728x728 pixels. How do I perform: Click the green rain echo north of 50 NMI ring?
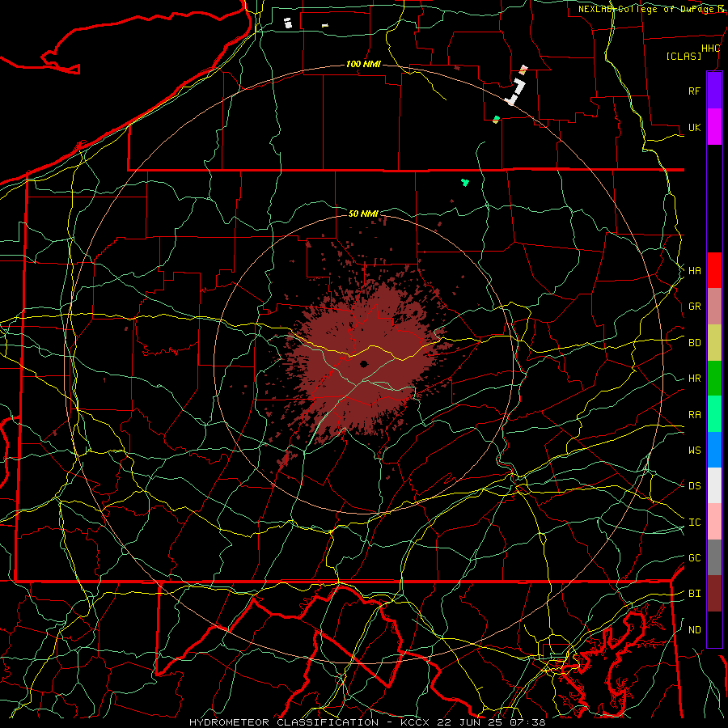click(x=465, y=182)
